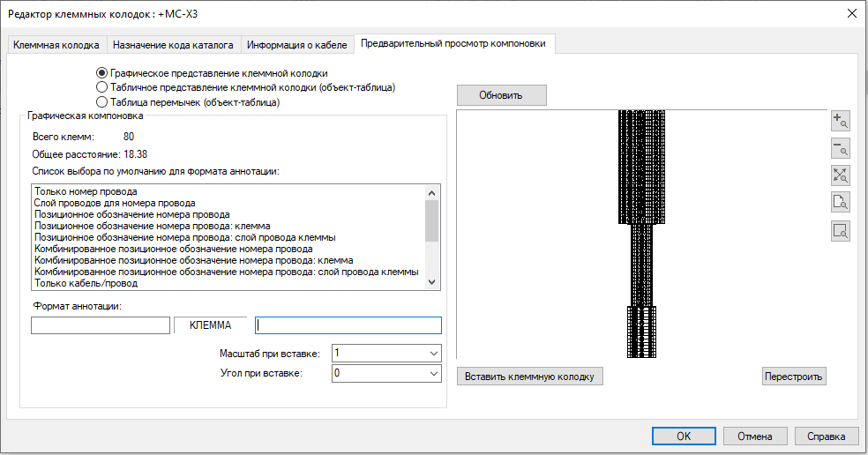Click the Отмена button
Image resolution: width=868 pixels, height=455 pixels.
[x=755, y=436]
